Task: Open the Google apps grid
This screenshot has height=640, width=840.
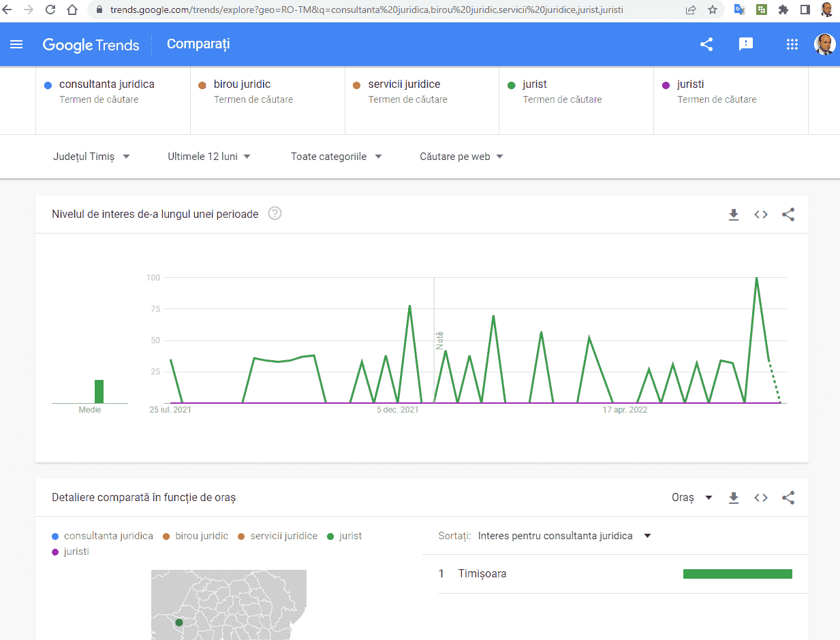Action: (792, 44)
